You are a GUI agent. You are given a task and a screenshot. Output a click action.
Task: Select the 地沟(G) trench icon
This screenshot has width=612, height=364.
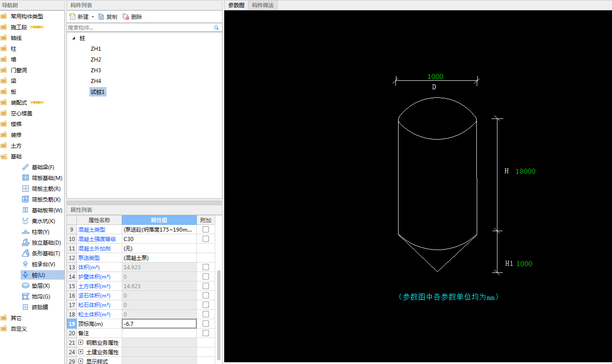pos(26,296)
